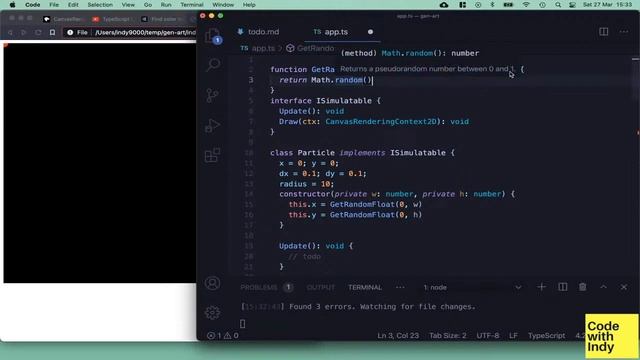This screenshot has width=640, height=360.
Task: Open the Help menu
Action: pyautogui.click(x=249, y=5)
